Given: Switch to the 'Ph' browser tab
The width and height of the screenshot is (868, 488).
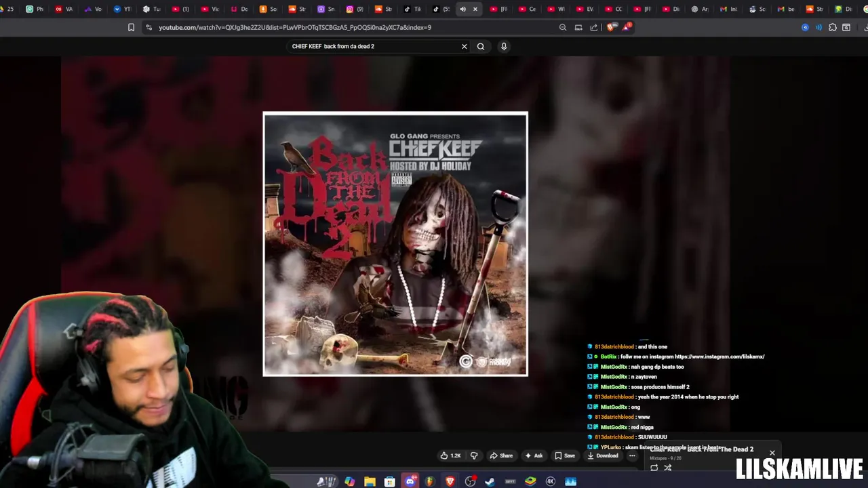Looking at the screenshot, I should tap(35, 9).
